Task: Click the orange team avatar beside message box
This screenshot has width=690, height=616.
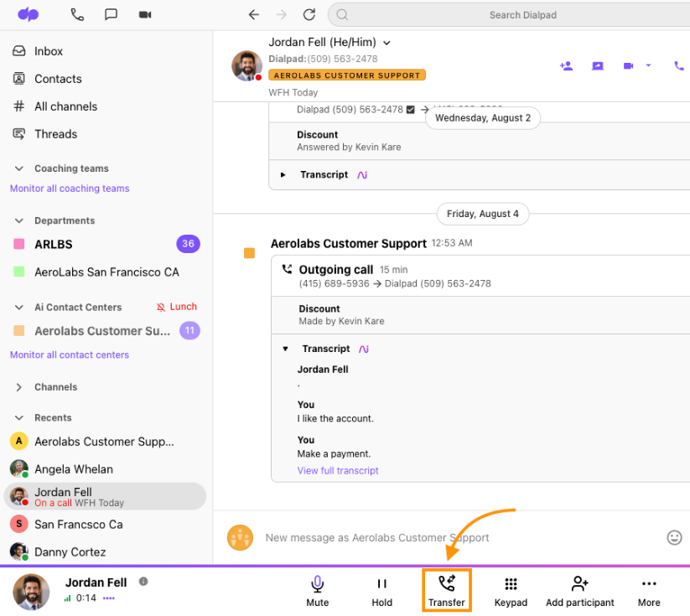Action: click(x=241, y=538)
